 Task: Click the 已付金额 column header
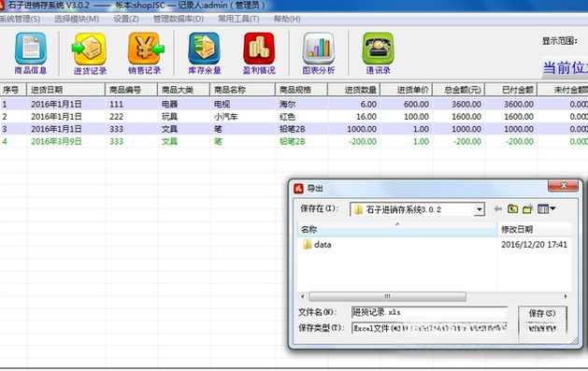pos(511,90)
